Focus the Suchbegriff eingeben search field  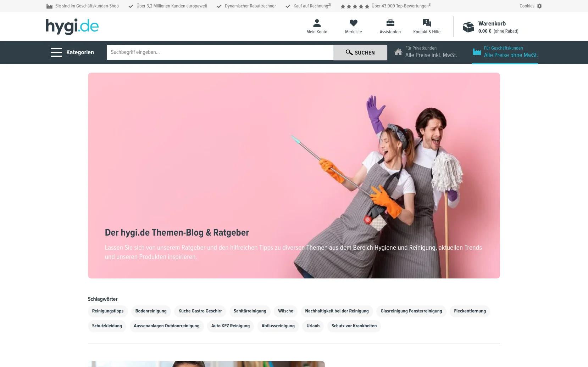220,52
